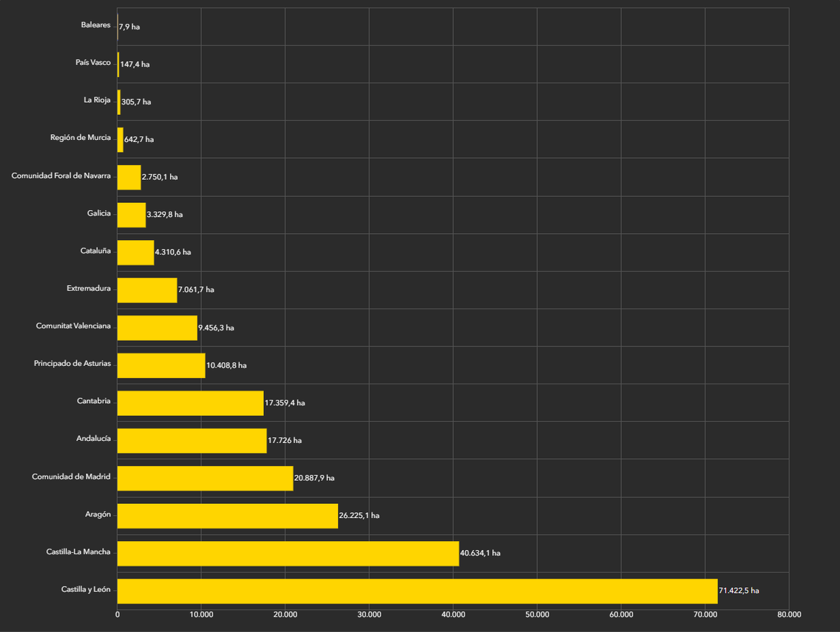Image resolution: width=840 pixels, height=632 pixels.
Task: Select the Aragón bar
Action: coord(227,516)
